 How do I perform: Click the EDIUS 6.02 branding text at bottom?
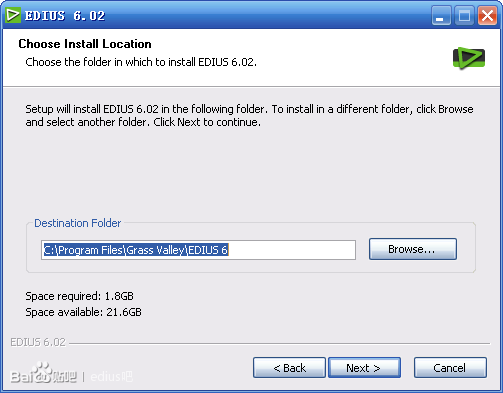click(x=38, y=342)
